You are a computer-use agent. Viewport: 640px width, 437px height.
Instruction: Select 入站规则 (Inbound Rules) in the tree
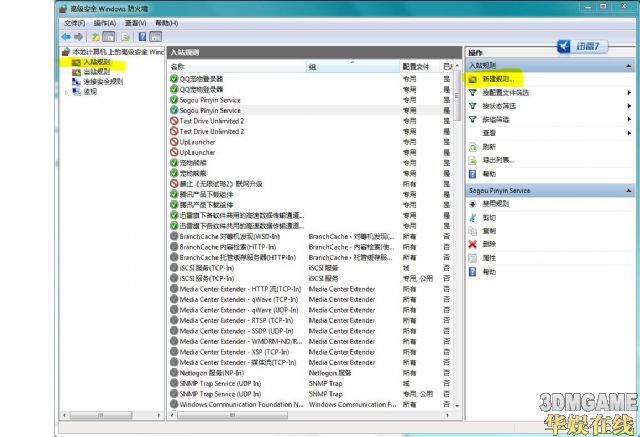click(x=96, y=62)
